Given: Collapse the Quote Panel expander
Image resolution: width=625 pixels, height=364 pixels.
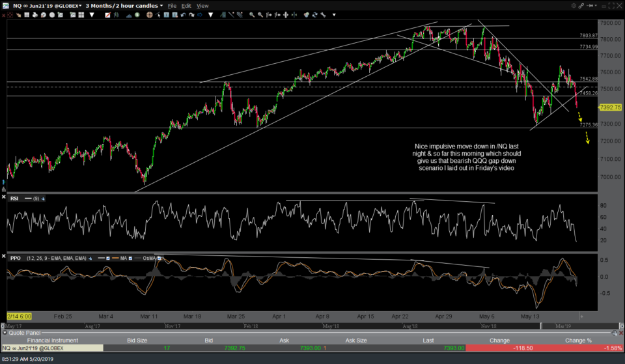Looking at the screenshot, I should click(5, 333).
